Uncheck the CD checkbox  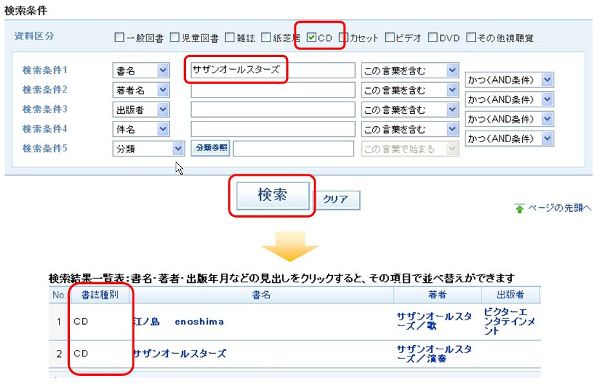[312, 37]
